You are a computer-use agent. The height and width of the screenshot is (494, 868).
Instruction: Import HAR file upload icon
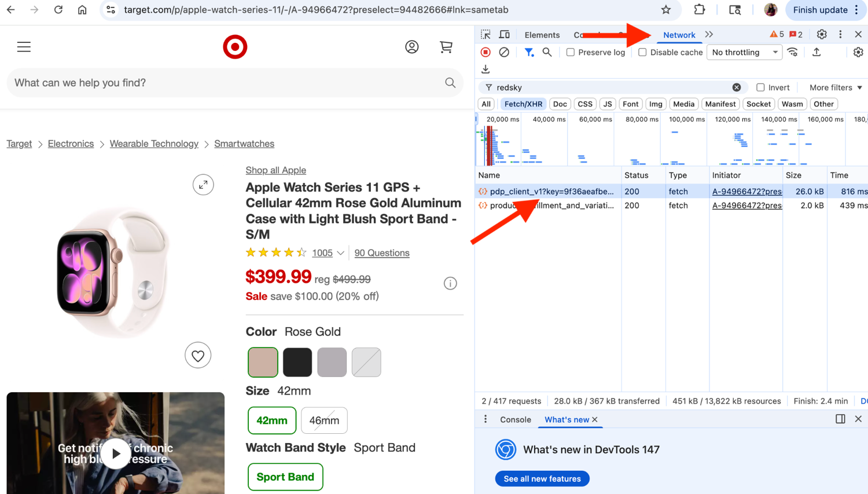coord(816,52)
